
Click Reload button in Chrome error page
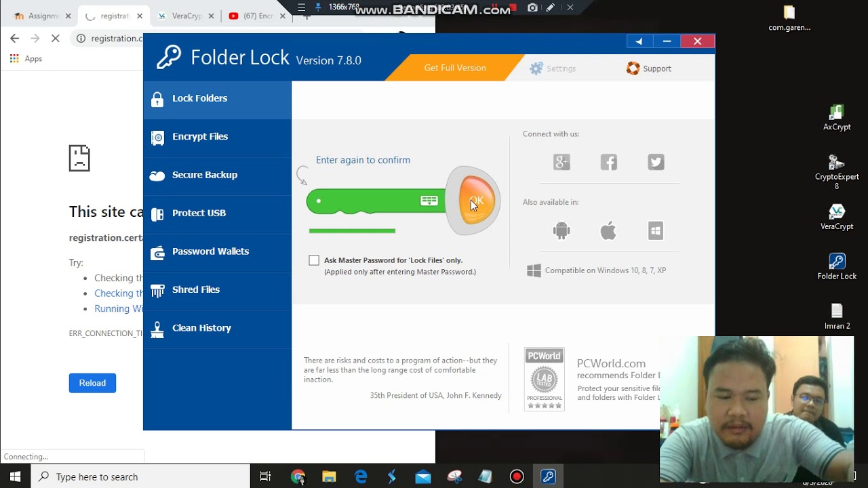pos(92,383)
